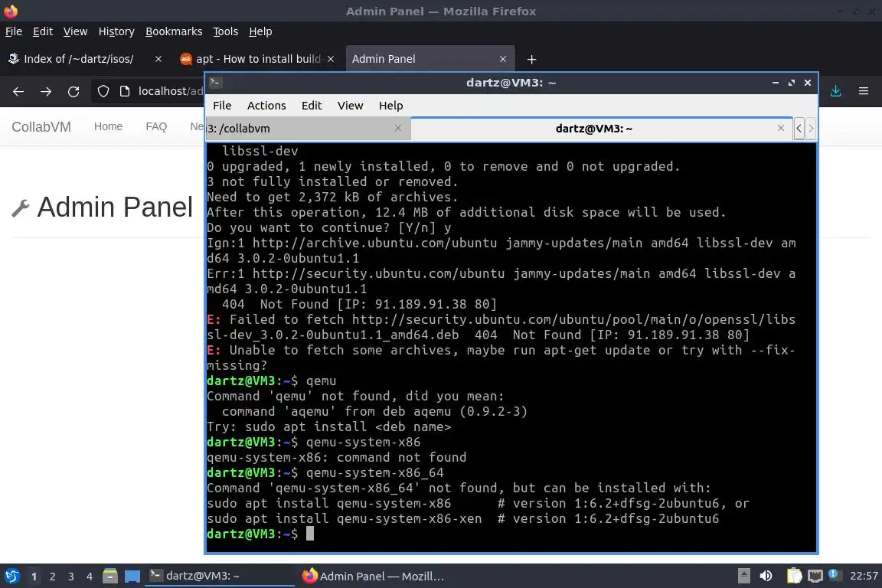Open the volume control tray icon
This screenshot has width=882, height=588.
pos(766,576)
